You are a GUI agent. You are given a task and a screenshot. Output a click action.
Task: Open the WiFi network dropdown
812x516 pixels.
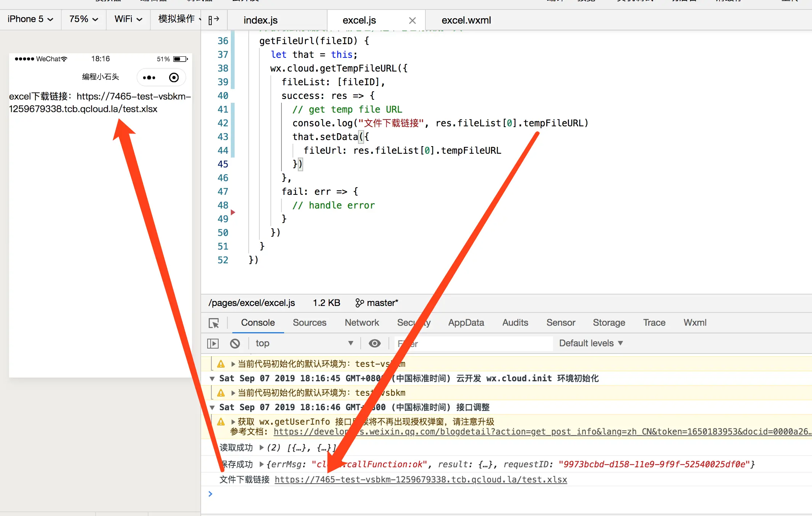[x=128, y=19]
